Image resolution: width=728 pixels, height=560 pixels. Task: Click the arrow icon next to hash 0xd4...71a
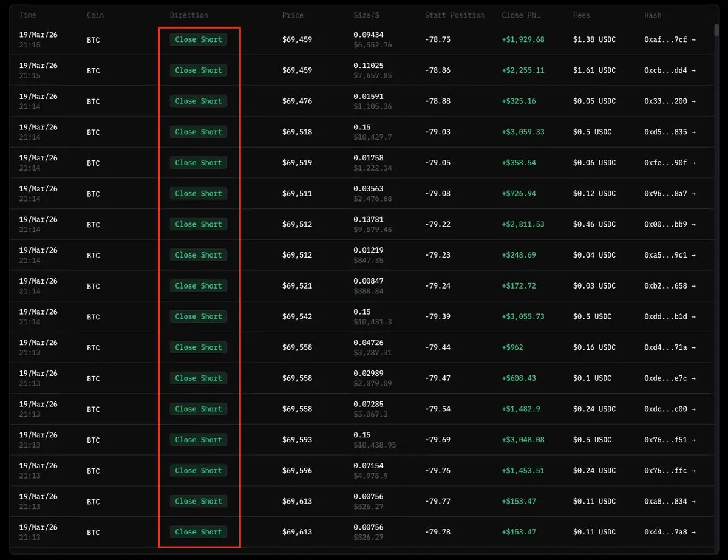pyautogui.click(x=693, y=347)
